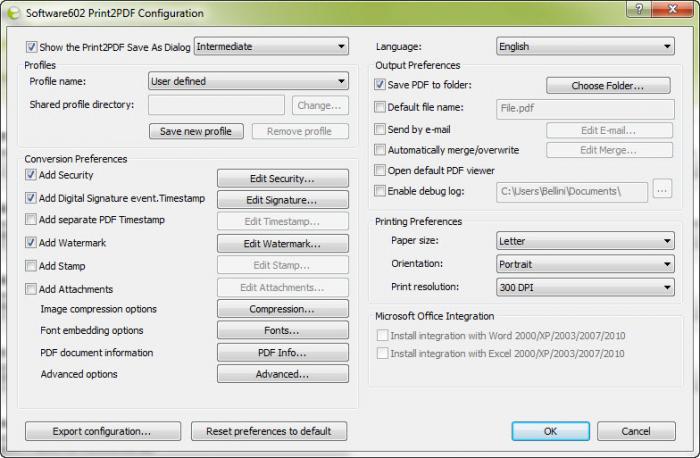Enable Automatically merge/overwrite checkbox
700x458 pixels.
379,150
